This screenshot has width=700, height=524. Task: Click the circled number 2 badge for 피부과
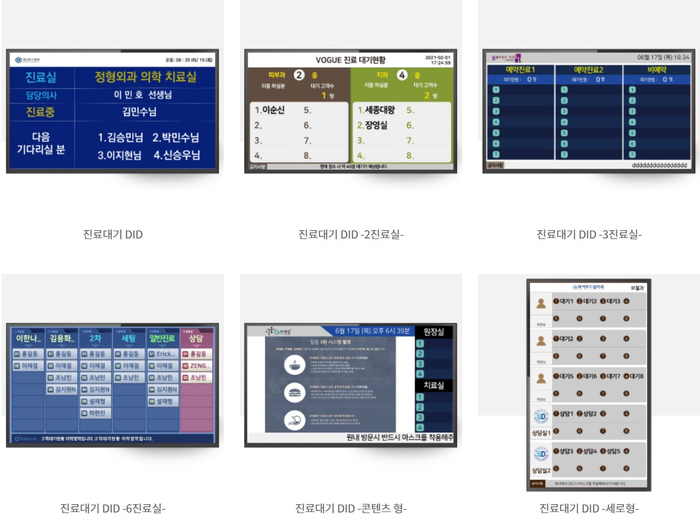298,74
